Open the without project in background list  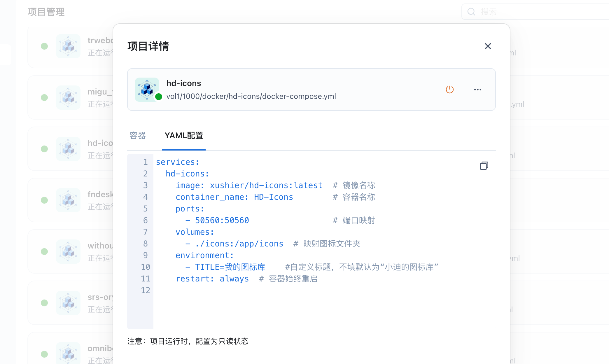[100, 246]
